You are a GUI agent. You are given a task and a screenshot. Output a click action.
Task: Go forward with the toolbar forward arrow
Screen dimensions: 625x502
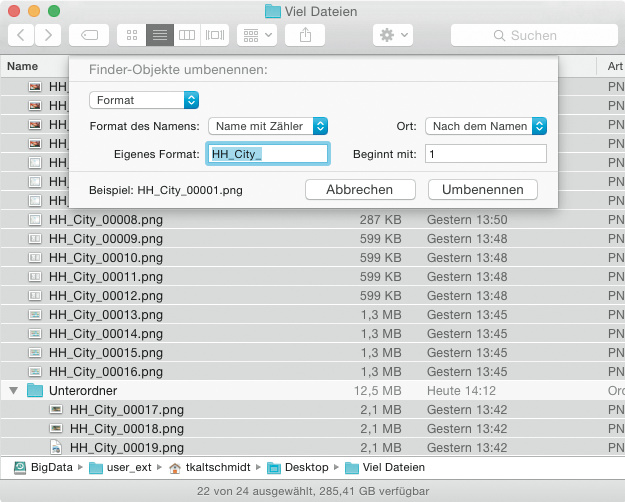(x=48, y=35)
